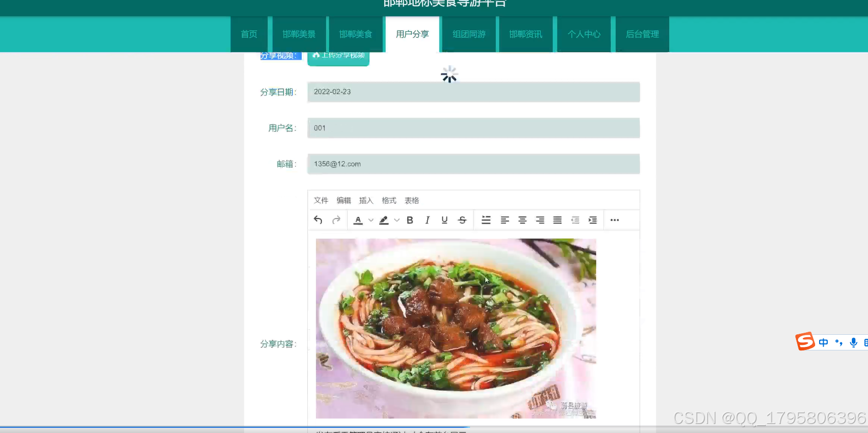Open text color dropdown arrow
The height and width of the screenshot is (433, 868).
pyautogui.click(x=371, y=220)
